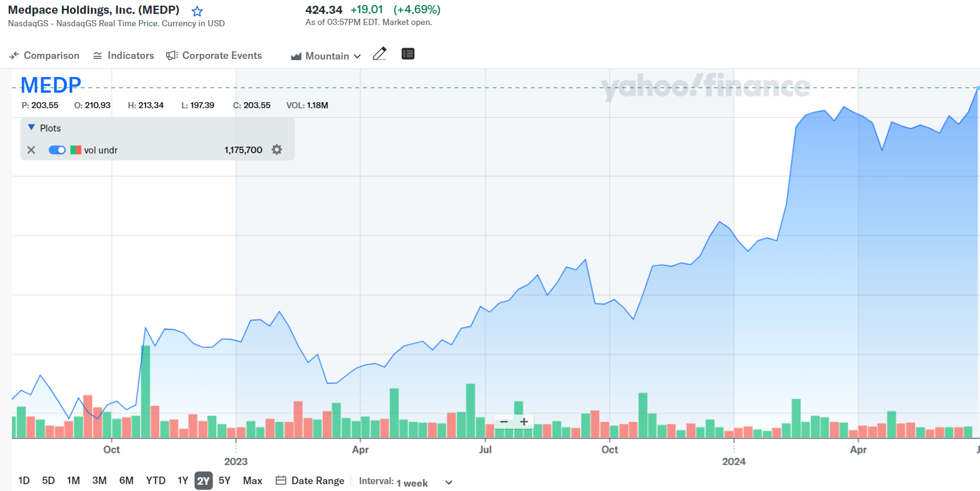980x491 pixels.
Task: Show the Max time range
Action: [x=253, y=480]
